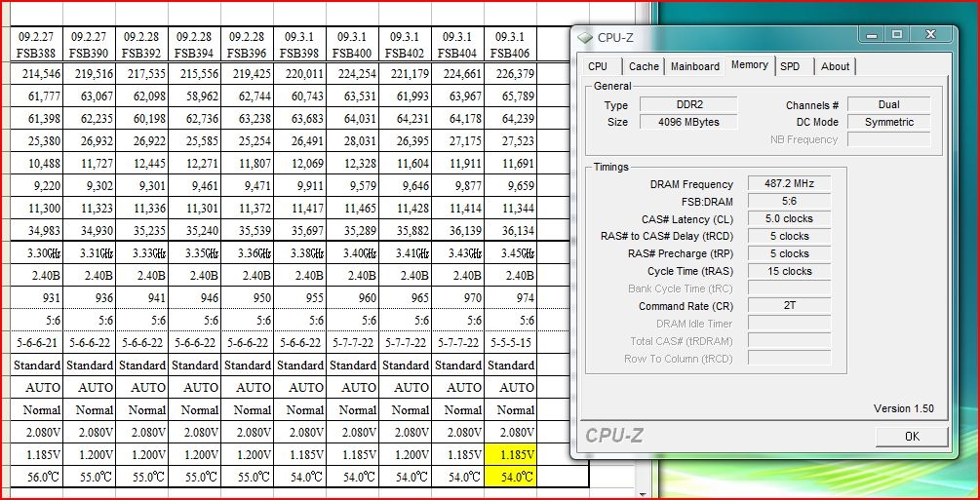Image resolution: width=980 pixels, height=500 pixels.
Task: Select the cell with value 9,911
Action: [300, 185]
